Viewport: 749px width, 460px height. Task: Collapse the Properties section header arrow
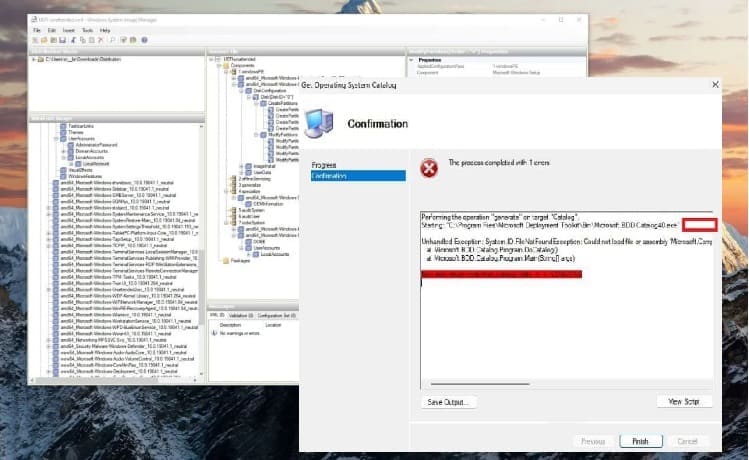point(411,60)
